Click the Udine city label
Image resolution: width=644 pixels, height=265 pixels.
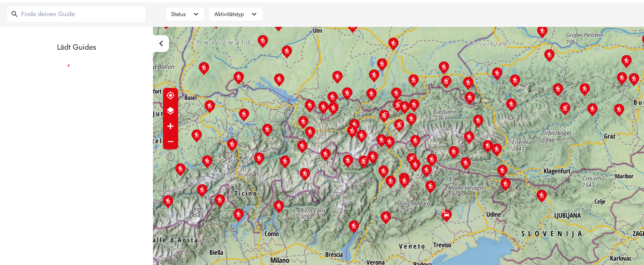pyautogui.click(x=493, y=214)
